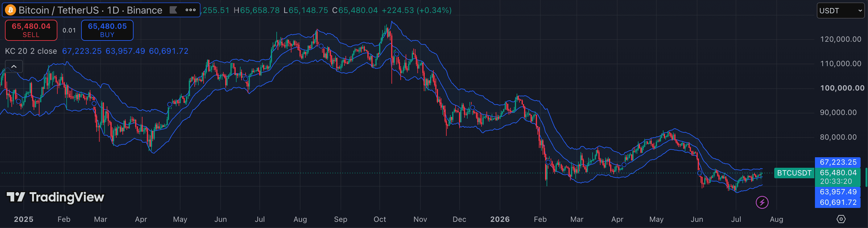Click the purple lightning bolt icon

(x=762, y=202)
